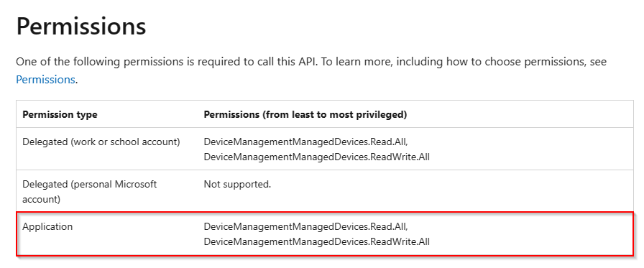Select 'Delegated (personal Microsoft' cell text
The height and width of the screenshot is (268, 644).
point(90,184)
